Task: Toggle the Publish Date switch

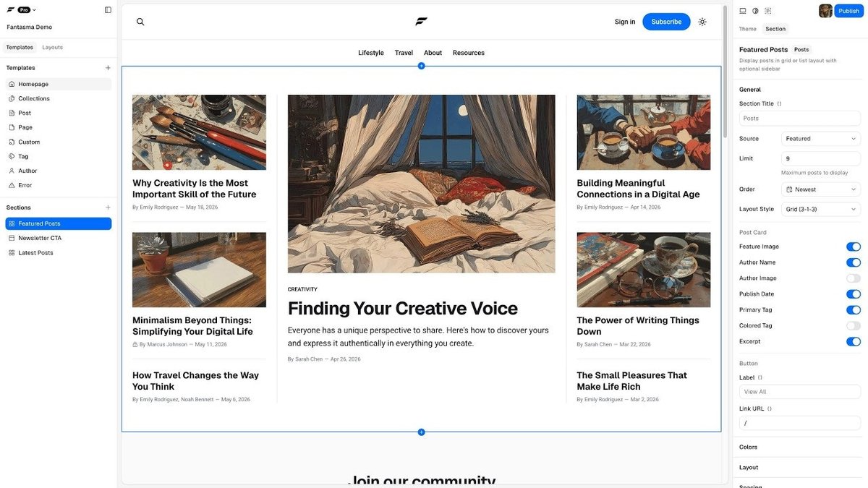Action: [x=854, y=294]
